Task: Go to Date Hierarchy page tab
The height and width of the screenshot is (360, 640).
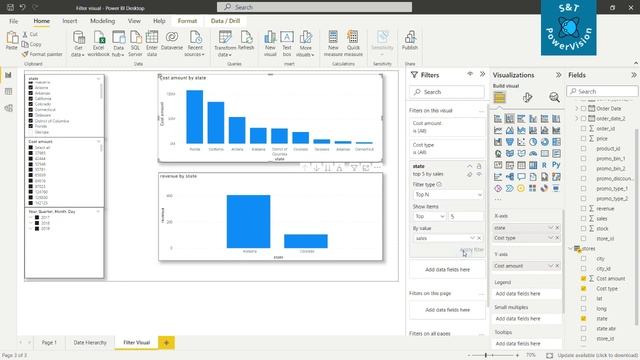Action: (90, 342)
